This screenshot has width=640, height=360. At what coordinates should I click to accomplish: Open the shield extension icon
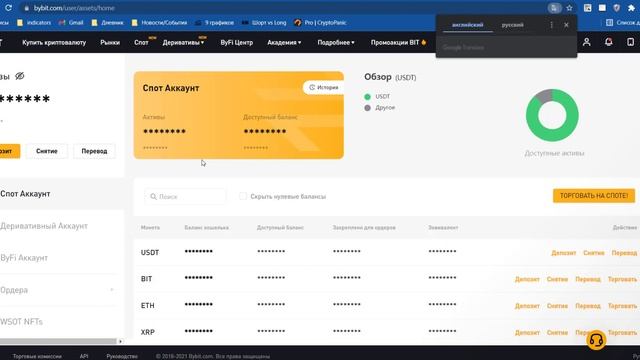pyautogui.click(x=616, y=8)
